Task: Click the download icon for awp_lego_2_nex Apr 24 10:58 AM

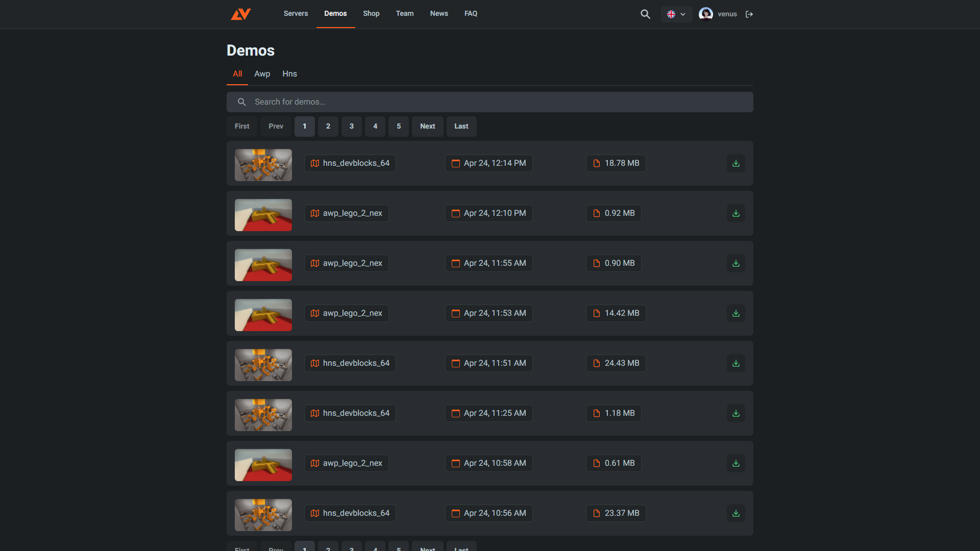Action: click(736, 463)
